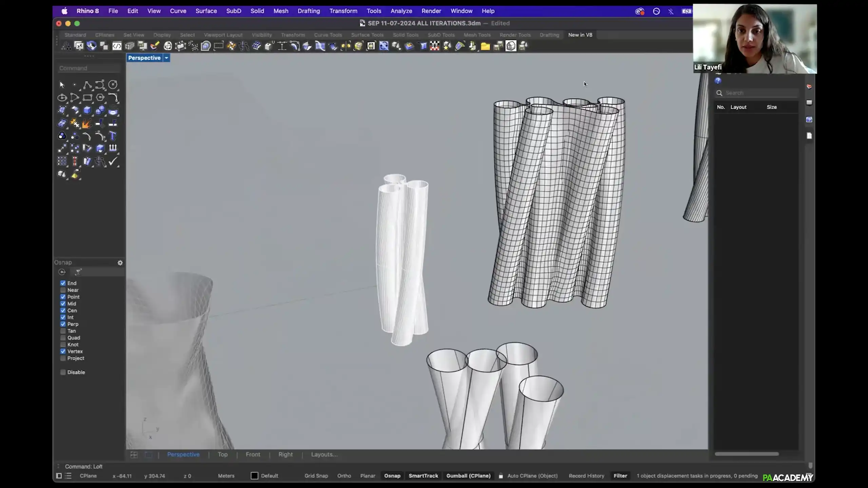
Task: Click the yellow folder icon in toolbar
Action: click(x=485, y=46)
